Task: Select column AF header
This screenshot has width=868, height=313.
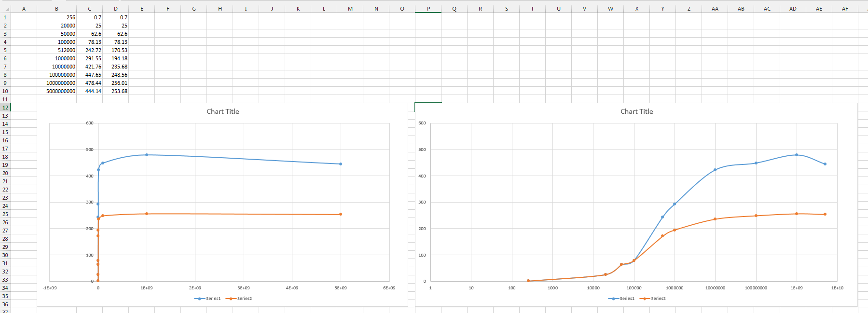Action: pos(845,9)
